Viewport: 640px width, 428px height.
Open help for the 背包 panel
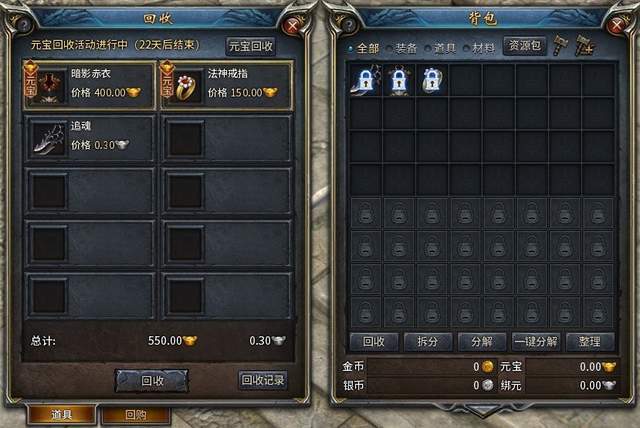(348, 25)
